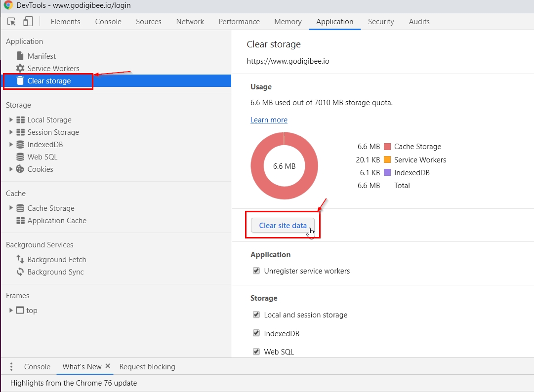Image resolution: width=534 pixels, height=392 pixels.
Task: Click the Web SQL database icon
Action: pyautogui.click(x=20, y=157)
